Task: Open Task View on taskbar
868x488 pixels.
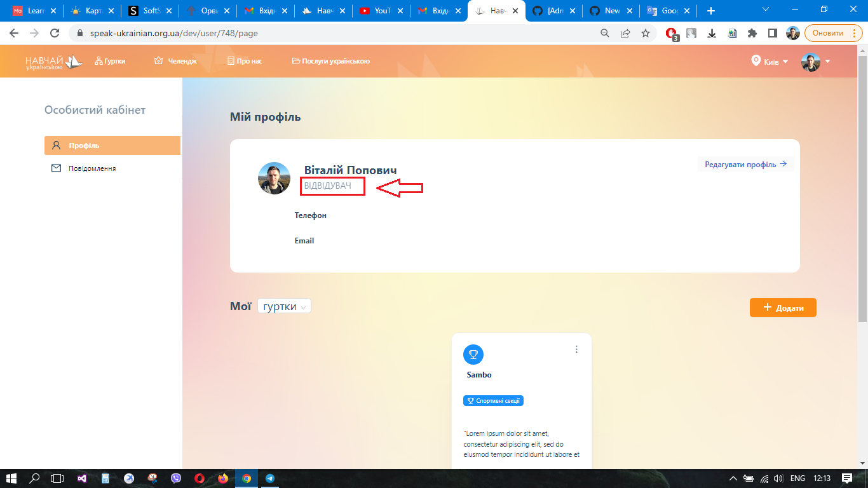Action: (x=57, y=478)
